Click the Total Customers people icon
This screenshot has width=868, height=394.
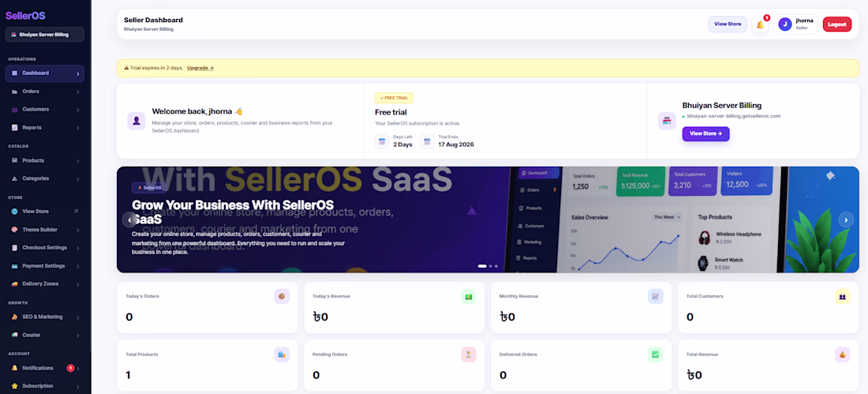843,296
